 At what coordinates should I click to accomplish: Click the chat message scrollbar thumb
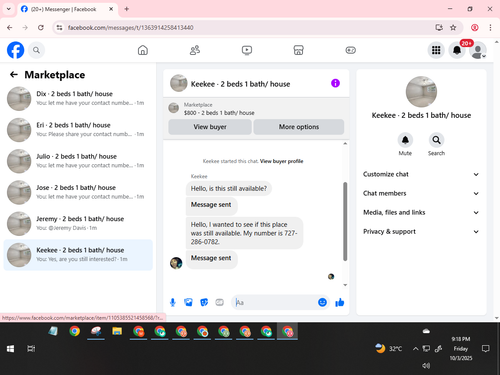pos(345,221)
